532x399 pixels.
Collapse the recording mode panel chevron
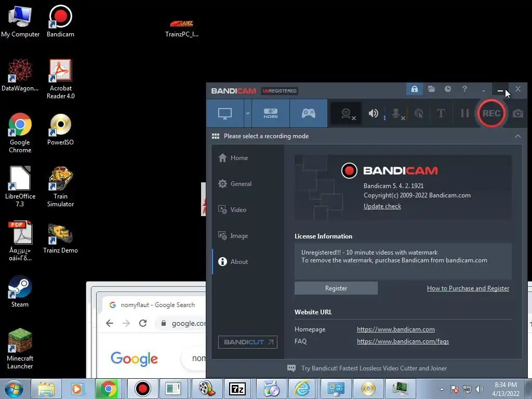[518, 136]
